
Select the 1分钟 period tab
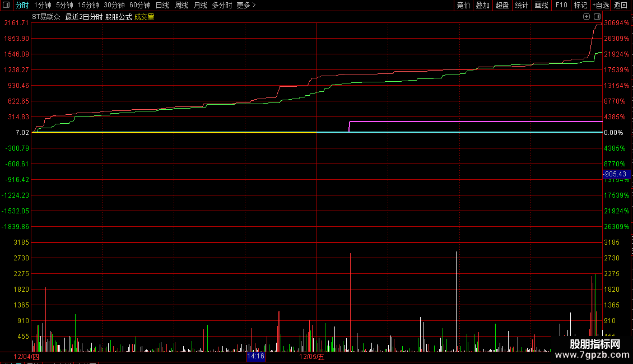click(43, 5)
